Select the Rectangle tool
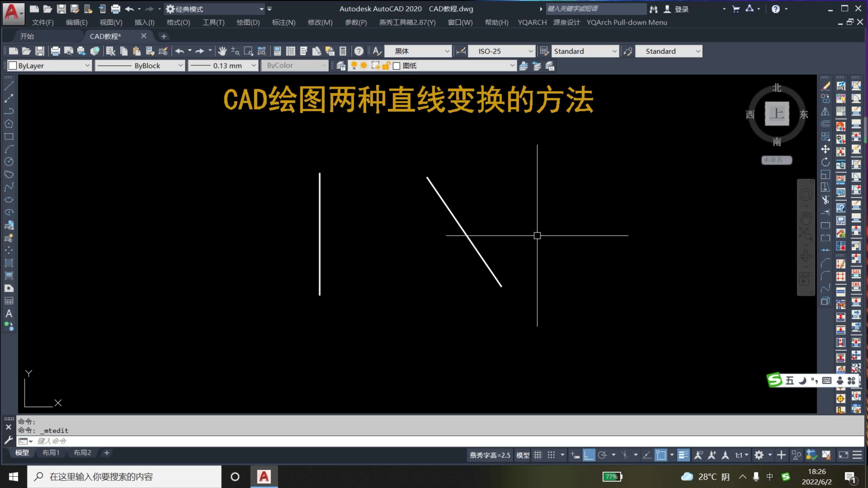This screenshot has width=868, height=488. pyautogui.click(x=9, y=136)
